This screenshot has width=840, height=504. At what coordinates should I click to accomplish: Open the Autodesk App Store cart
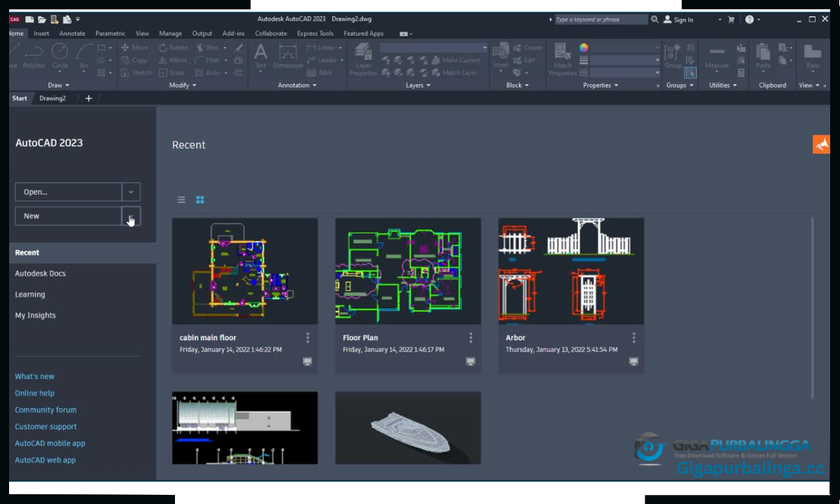(x=731, y=20)
